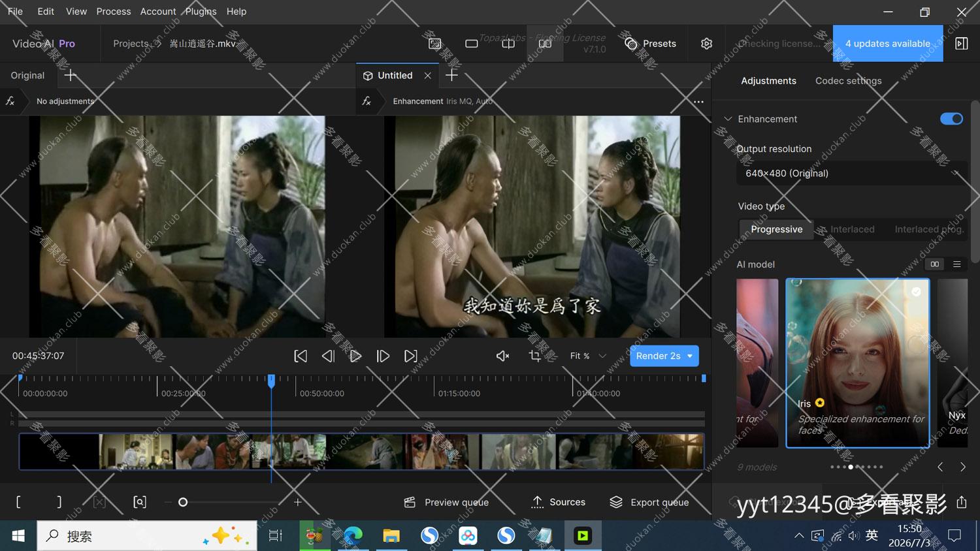Switch AI model list to list view

tap(956, 264)
